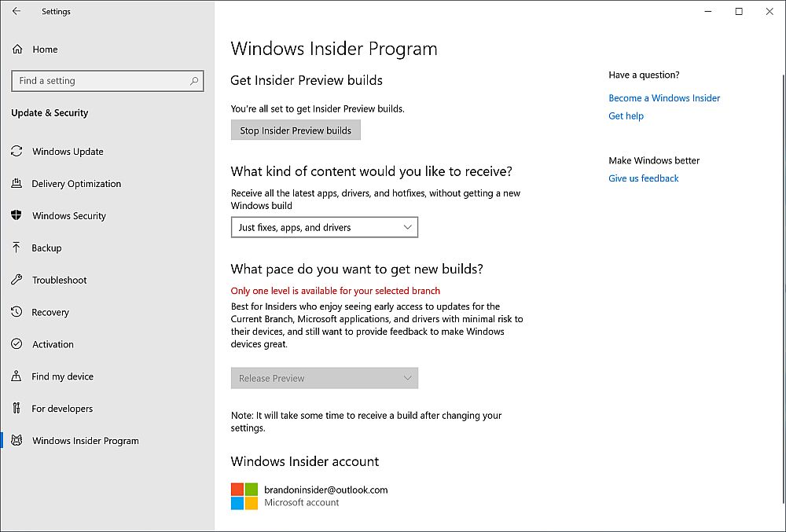Click the Give us feedback link
786x532 pixels.
pyautogui.click(x=644, y=178)
